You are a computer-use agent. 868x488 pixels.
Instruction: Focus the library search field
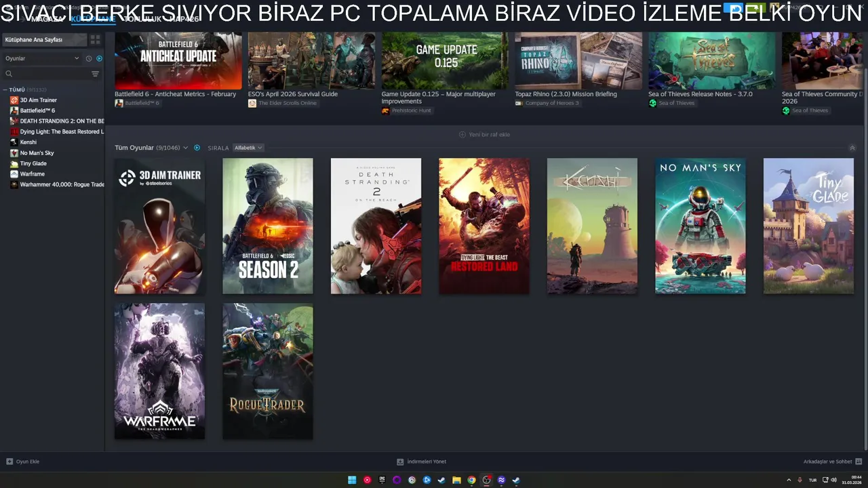46,74
